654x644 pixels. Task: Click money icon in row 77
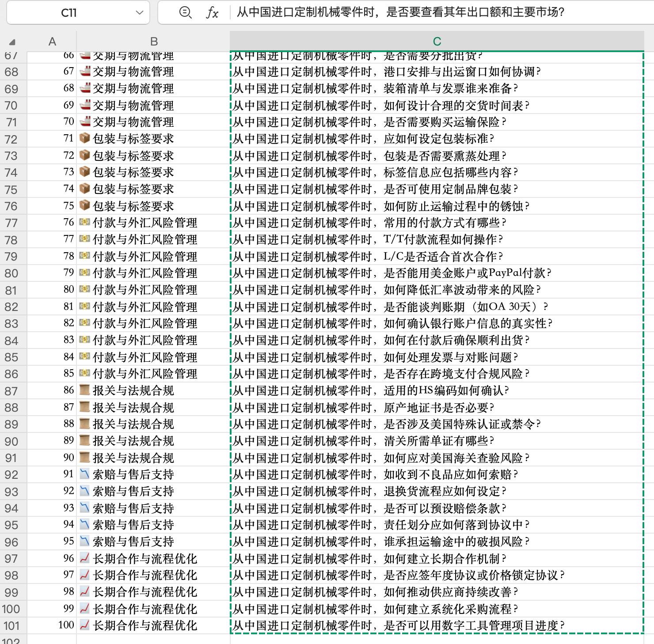[x=85, y=222]
